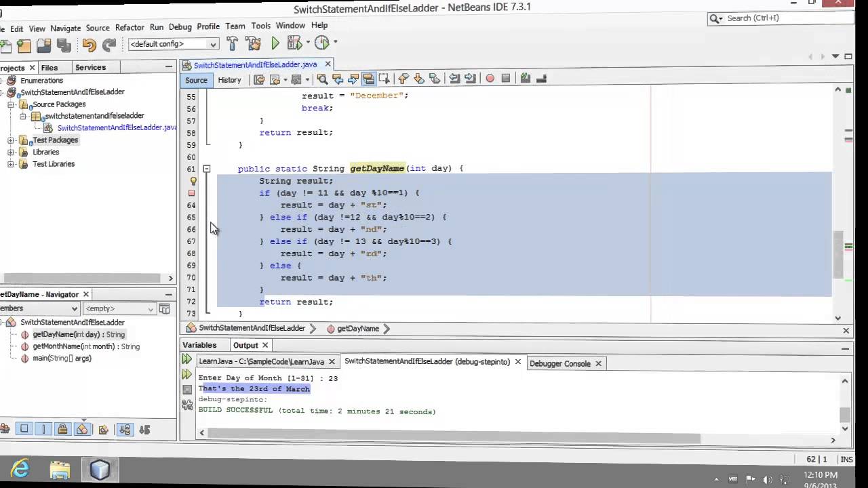
Task: Build the project with hammer icon
Action: coord(232,44)
